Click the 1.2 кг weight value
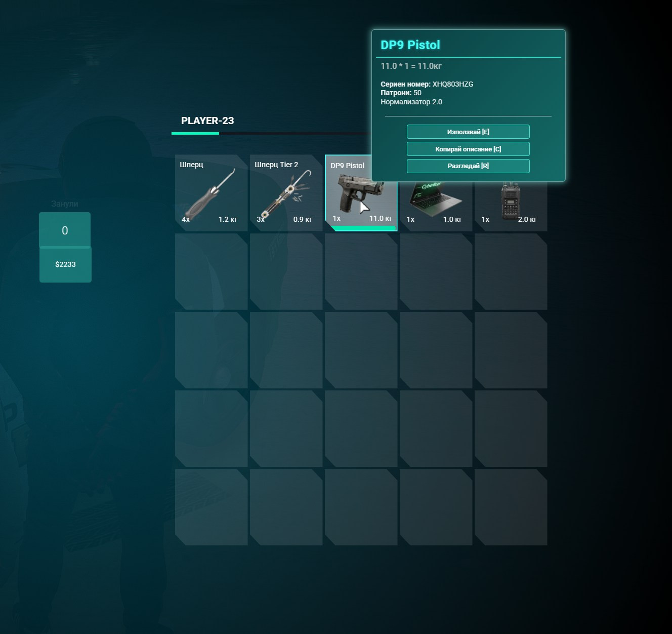The width and height of the screenshot is (672, 634). point(228,219)
